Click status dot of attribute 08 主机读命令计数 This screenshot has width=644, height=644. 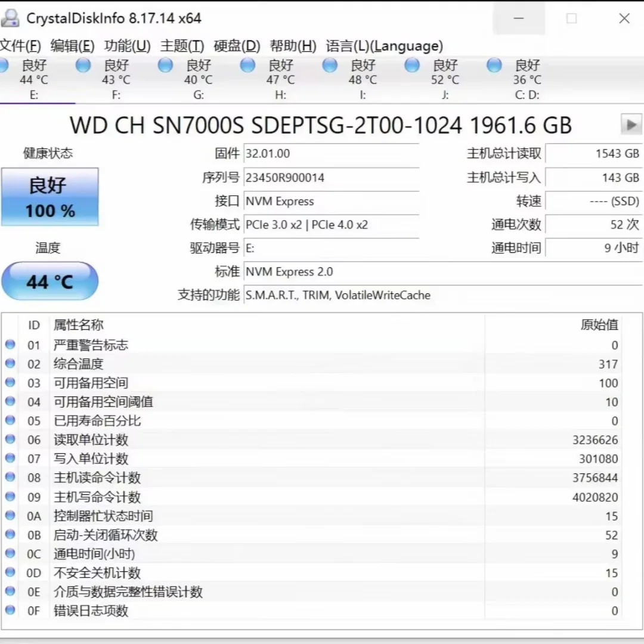10,477
